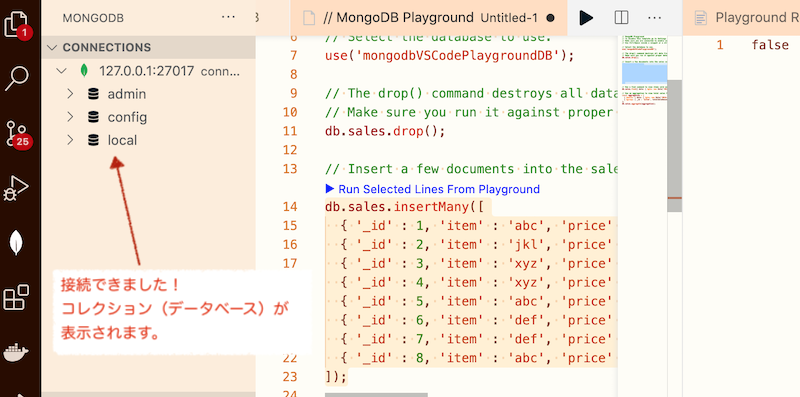Open the Docker view icon
This screenshot has width=800, height=397.
[x=16, y=352]
